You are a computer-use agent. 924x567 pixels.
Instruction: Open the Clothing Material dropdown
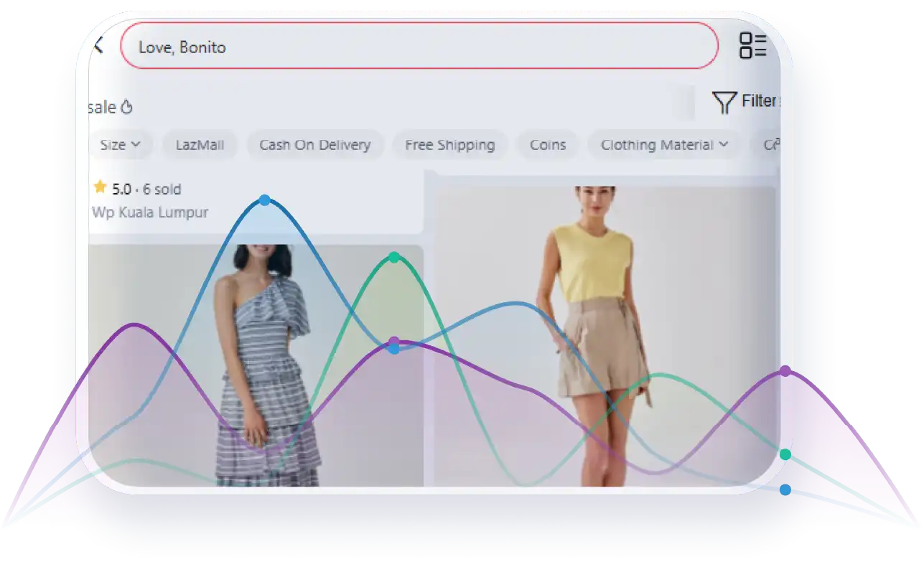664,145
